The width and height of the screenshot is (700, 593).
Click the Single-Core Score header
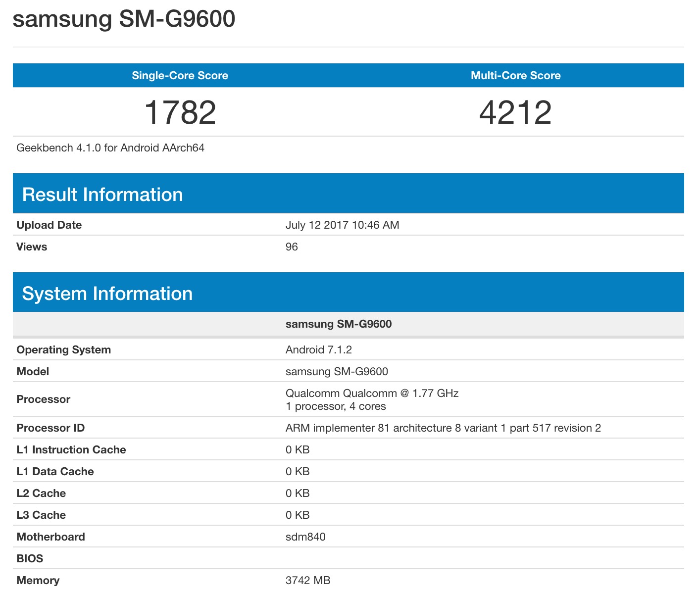[180, 76]
